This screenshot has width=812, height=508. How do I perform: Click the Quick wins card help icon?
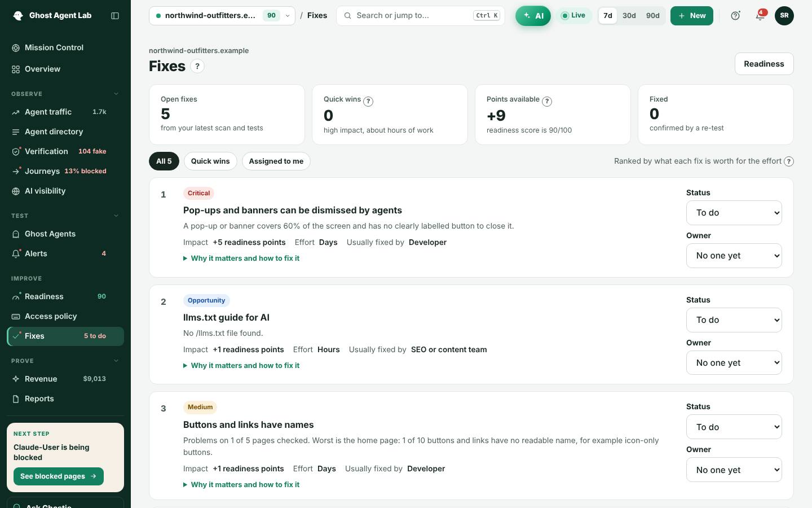pos(368,102)
